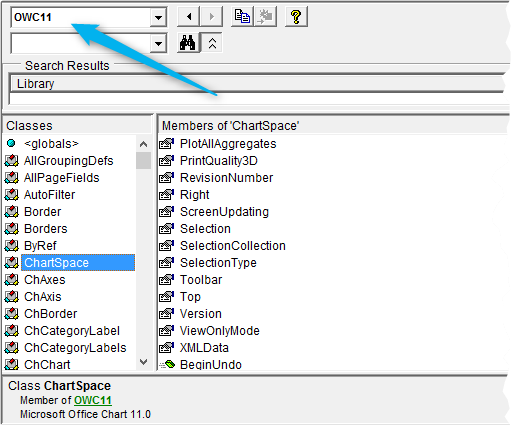Select the ChChart class

click(x=47, y=364)
